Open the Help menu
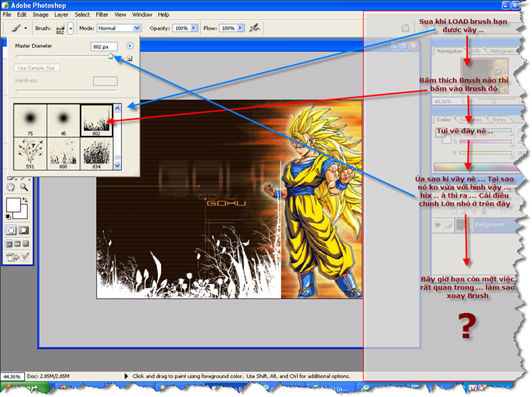 163,14
